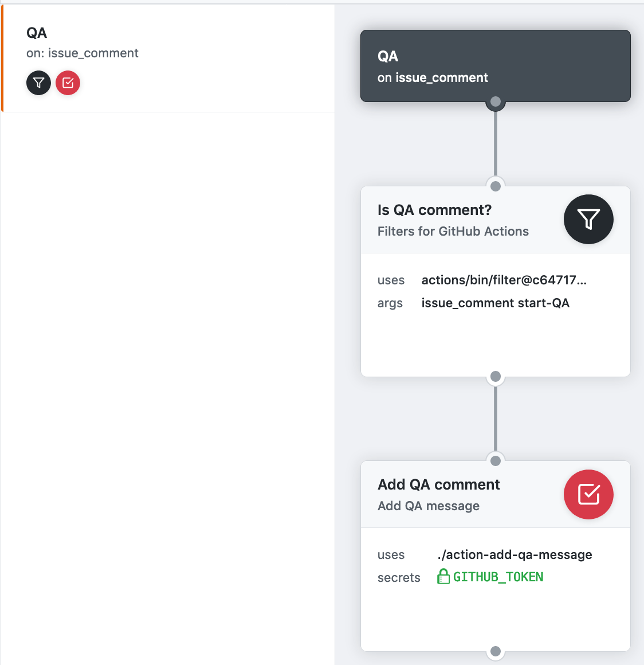This screenshot has height=665, width=644.
Task: Click the connector dot above Is QA comment node
Action: point(495,186)
